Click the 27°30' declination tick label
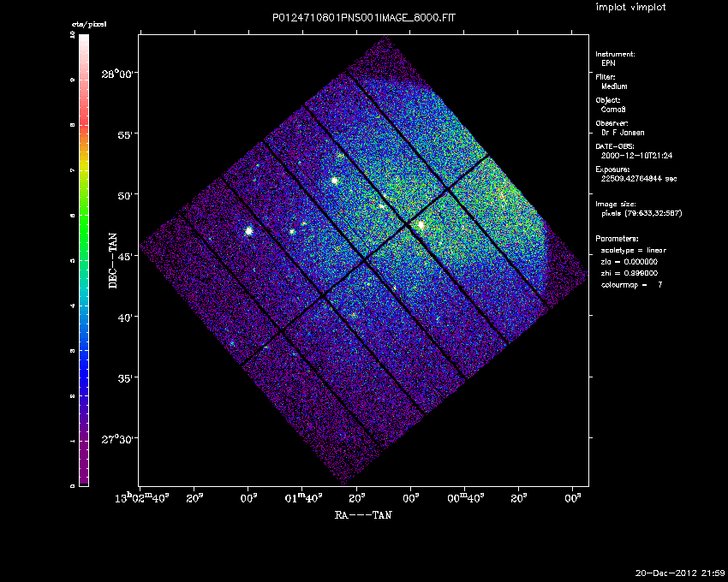The width and height of the screenshot is (728, 582). (119, 438)
